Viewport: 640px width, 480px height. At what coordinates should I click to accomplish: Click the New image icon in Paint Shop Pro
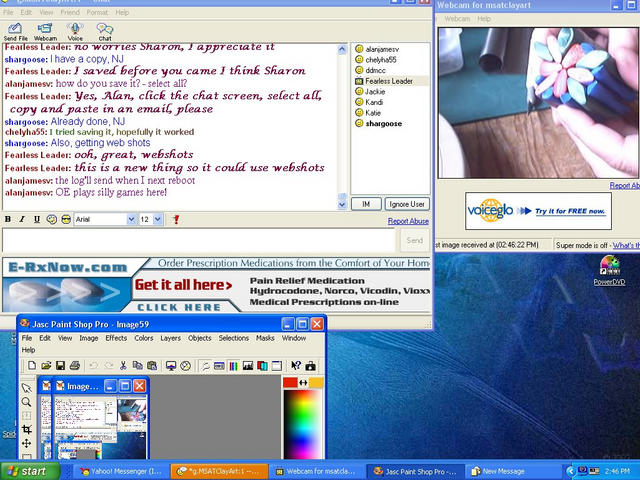coord(31,366)
